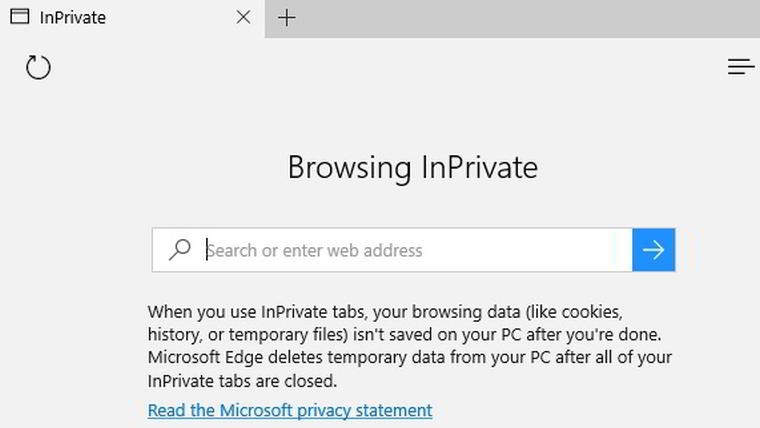Reload the page using the refresh icon
Viewport: 760px width, 428px height.
point(38,67)
